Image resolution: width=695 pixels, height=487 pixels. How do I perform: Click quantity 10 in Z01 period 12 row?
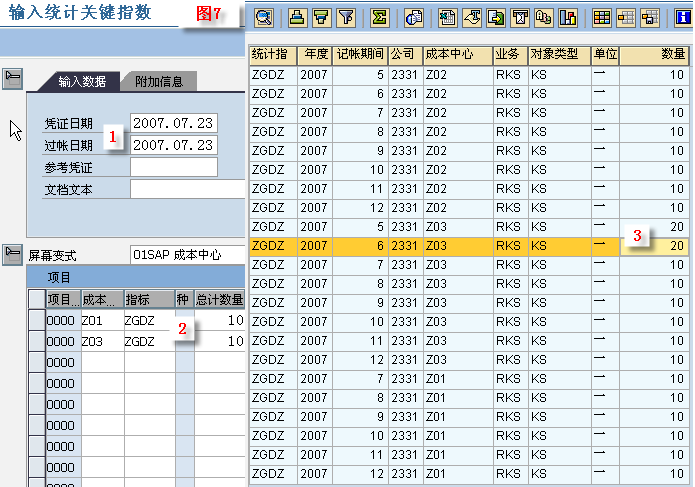[x=654, y=474]
